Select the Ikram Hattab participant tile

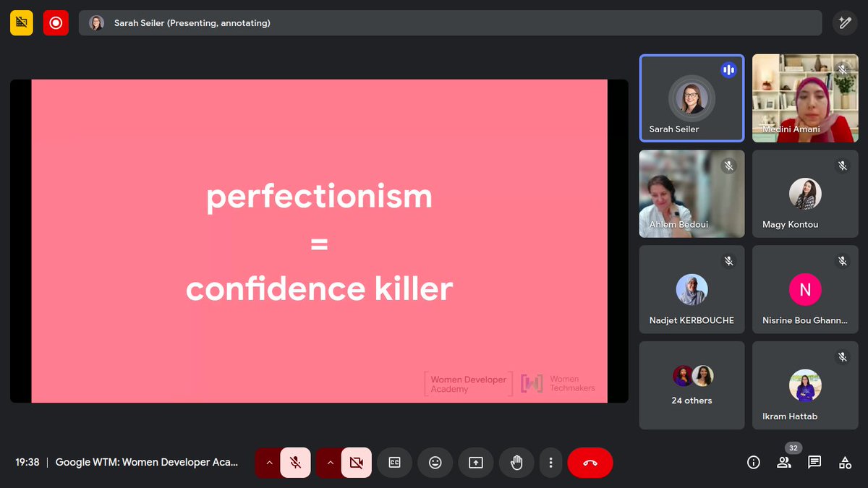[805, 385]
